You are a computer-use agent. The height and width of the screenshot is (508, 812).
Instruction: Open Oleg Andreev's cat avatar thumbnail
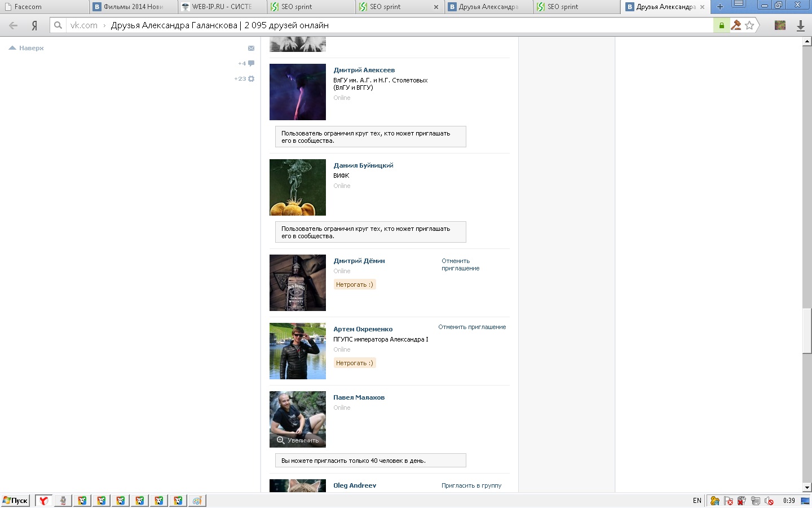point(298,485)
